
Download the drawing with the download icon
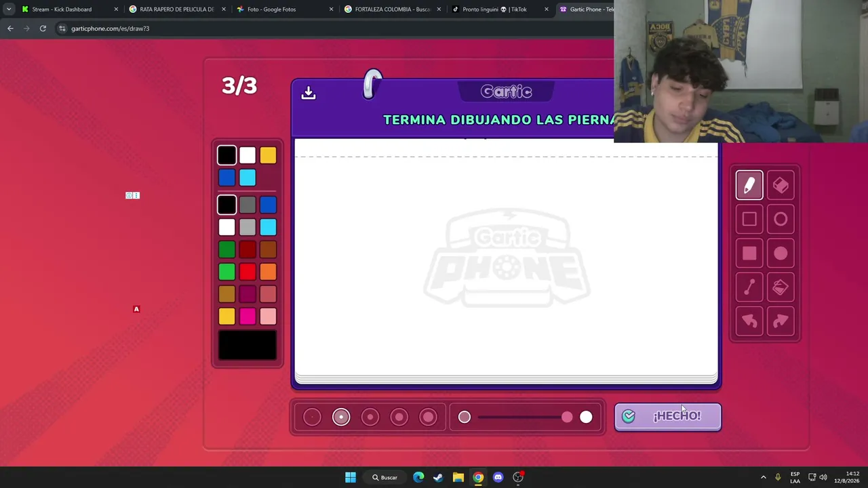(x=309, y=93)
